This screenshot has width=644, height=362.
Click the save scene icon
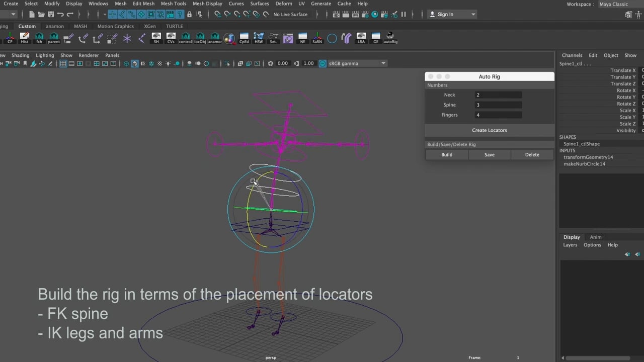click(x=51, y=14)
